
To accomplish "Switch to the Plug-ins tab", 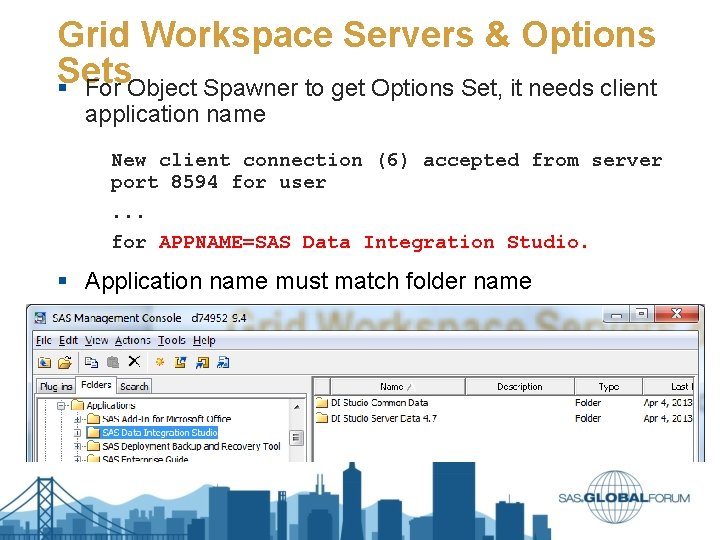I will (56, 386).
